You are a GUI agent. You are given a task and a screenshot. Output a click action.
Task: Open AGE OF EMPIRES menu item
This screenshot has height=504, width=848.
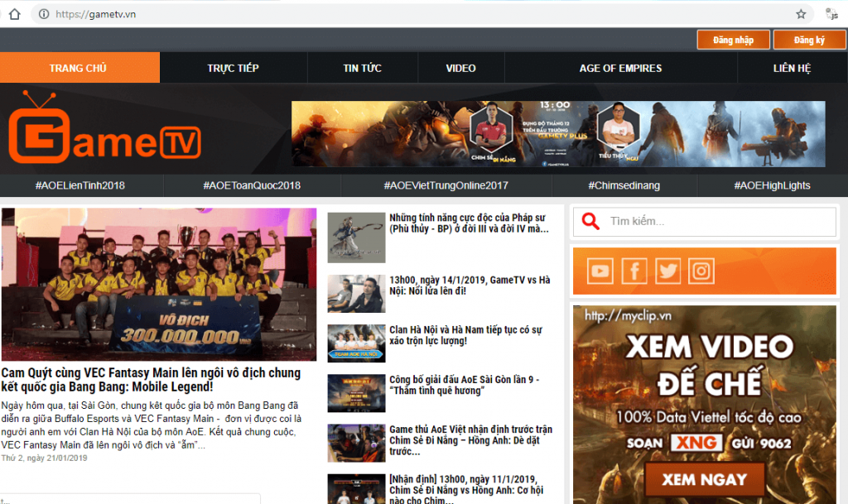(x=620, y=68)
